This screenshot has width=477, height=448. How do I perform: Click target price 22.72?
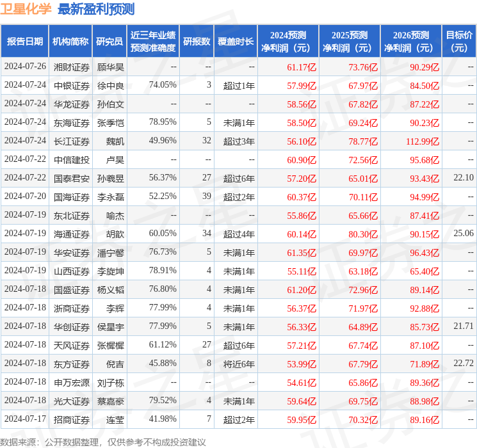coord(464,363)
